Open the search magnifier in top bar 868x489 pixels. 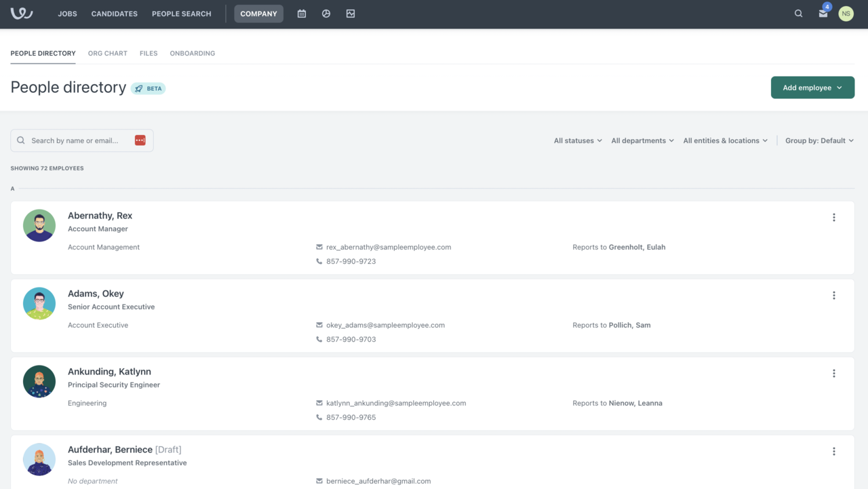[799, 14]
